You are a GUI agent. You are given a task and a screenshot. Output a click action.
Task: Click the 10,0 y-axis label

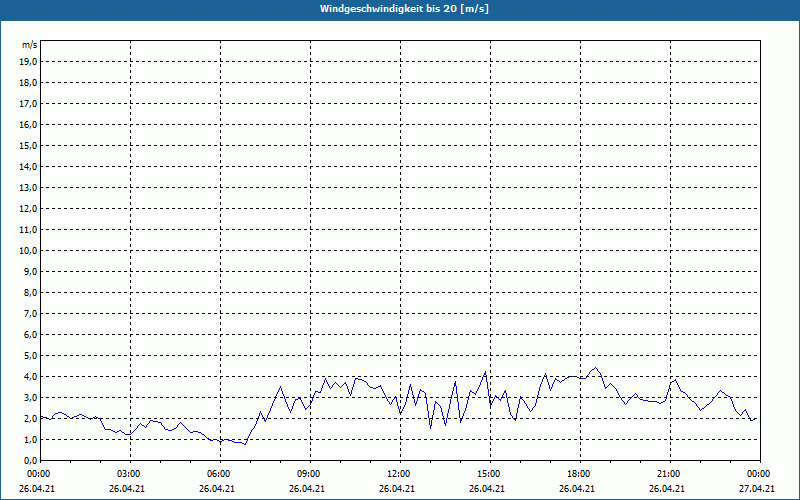tap(28, 251)
